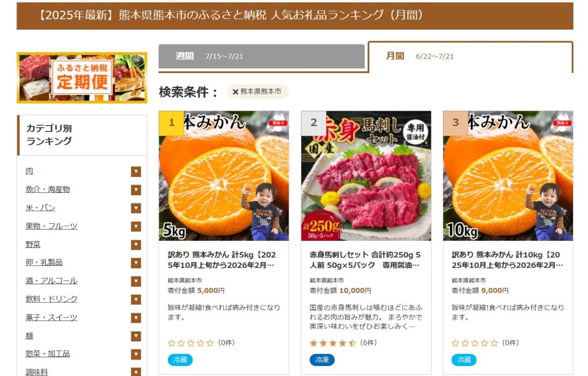
Task: Open the 赤身馬刺しセット product image
Action: 366,175
